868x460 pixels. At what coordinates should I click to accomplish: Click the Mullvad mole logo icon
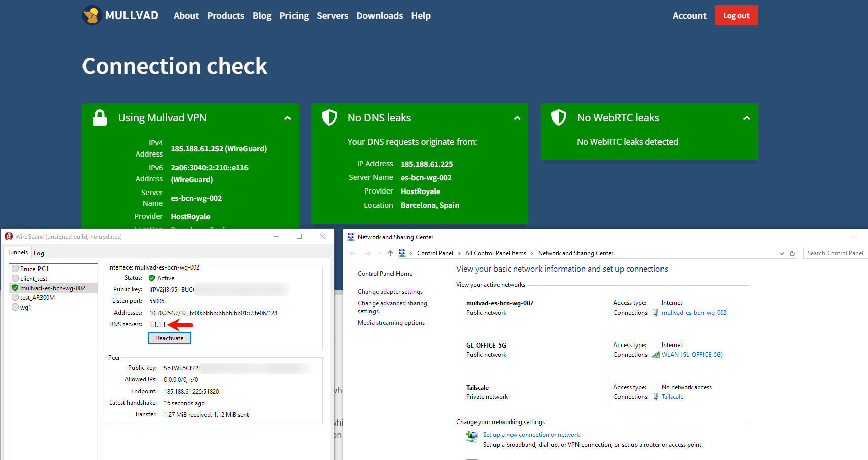pos(92,15)
